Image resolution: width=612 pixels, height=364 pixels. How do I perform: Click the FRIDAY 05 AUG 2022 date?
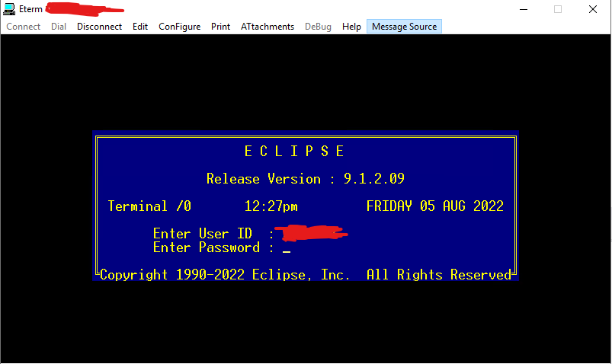click(434, 206)
